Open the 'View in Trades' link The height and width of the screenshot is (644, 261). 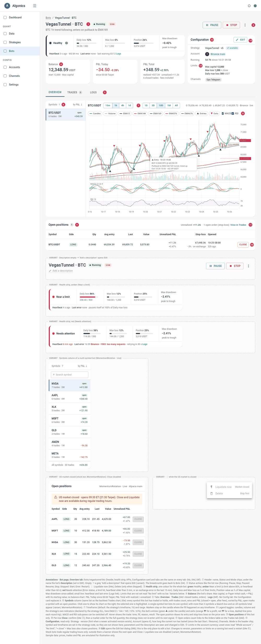pos(238,225)
